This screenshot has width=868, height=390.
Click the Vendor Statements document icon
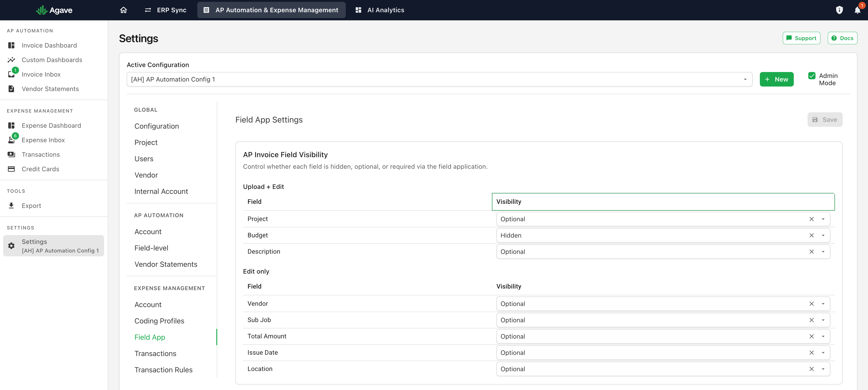(x=12, y=89)
